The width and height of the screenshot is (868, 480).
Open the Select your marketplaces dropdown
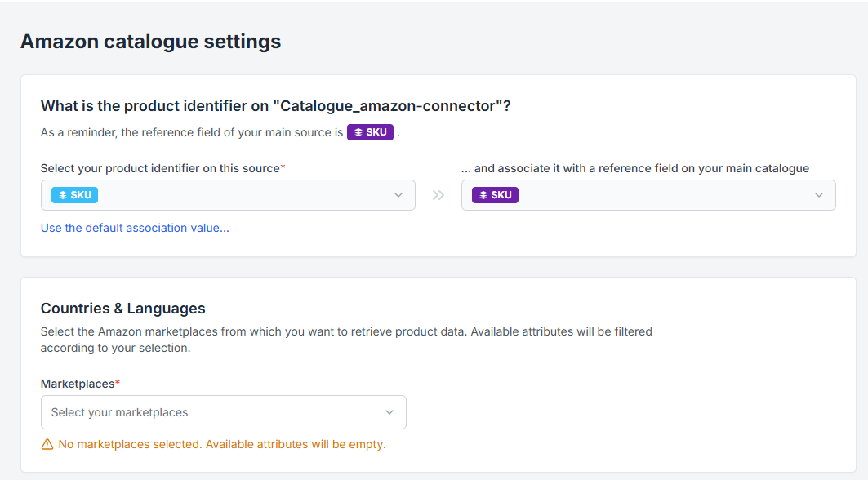(x=223, y=412)
